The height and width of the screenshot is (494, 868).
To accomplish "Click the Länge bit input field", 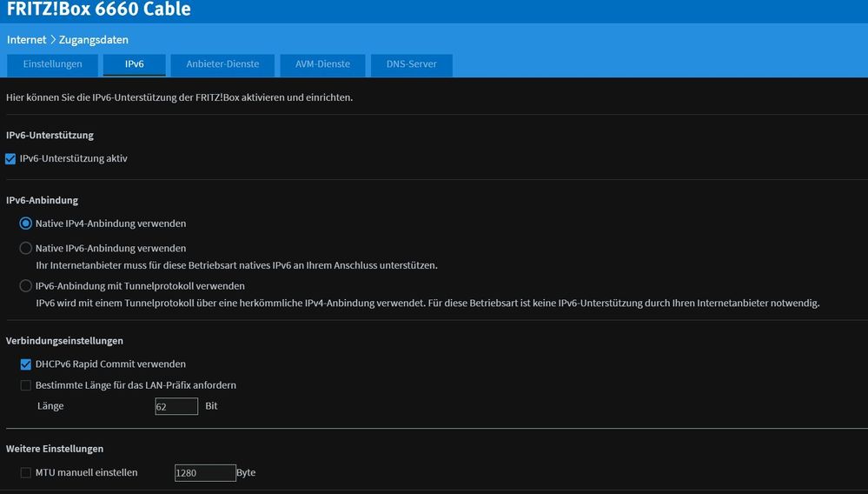I will pos(176,406).
